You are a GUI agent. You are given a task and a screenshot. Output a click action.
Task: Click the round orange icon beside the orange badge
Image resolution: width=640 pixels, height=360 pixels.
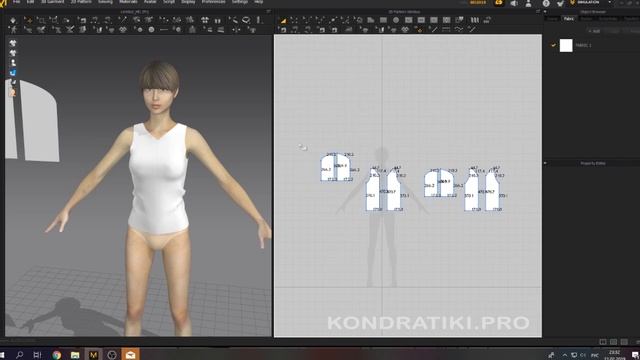[499, 3]
